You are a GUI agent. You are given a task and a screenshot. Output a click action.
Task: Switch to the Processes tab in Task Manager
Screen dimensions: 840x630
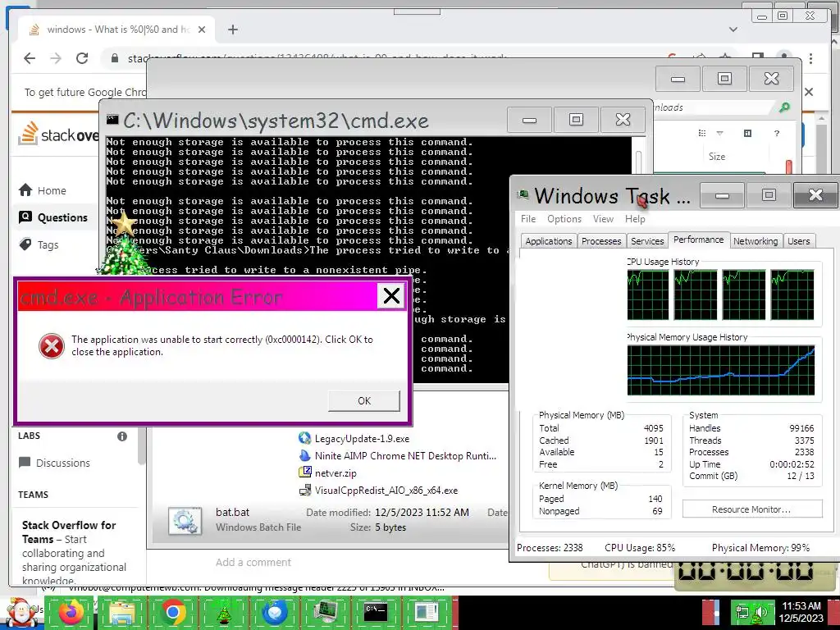[x=601, y=241]
